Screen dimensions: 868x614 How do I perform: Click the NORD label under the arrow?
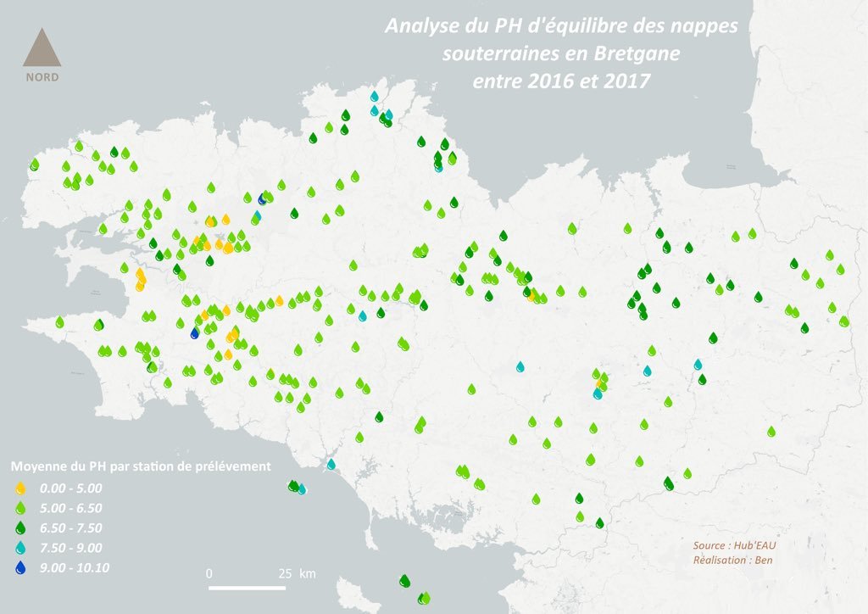(42, 76)
